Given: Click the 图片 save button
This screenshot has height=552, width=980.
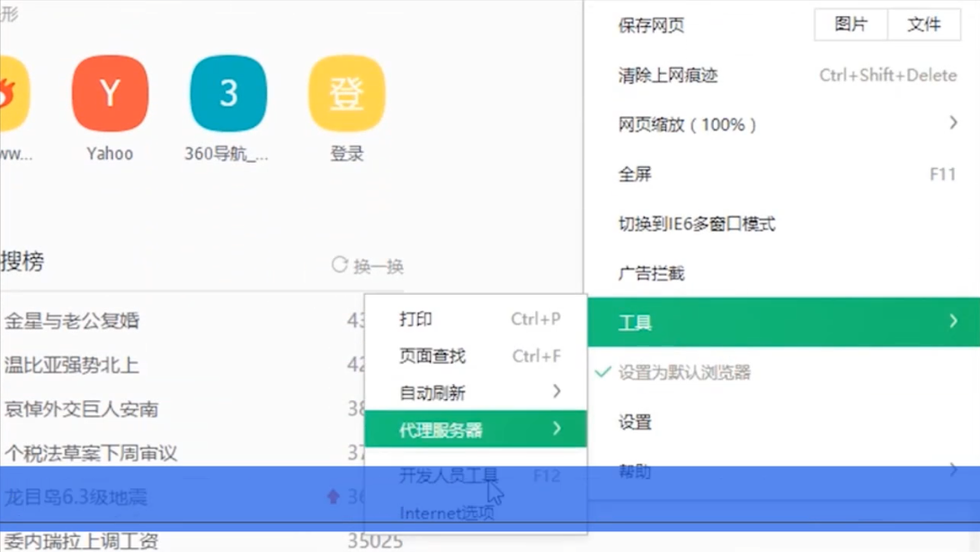Looking at the screenshot, I should (851, 24).
